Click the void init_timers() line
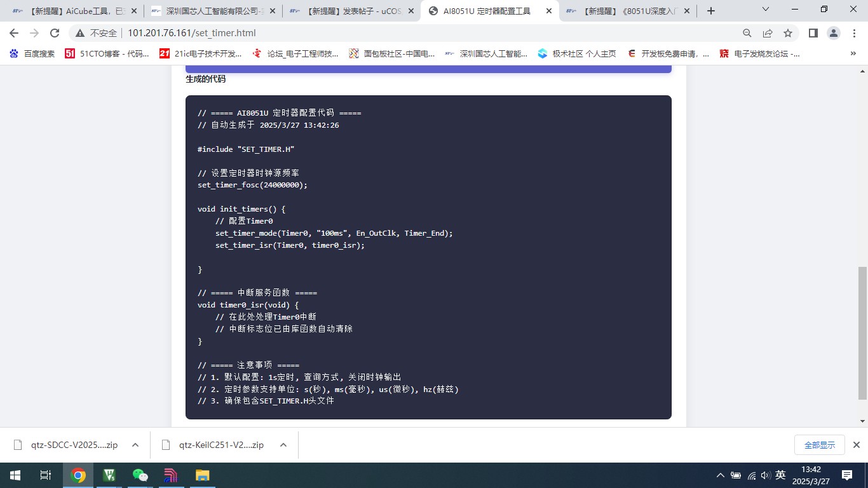 (241, 209)
